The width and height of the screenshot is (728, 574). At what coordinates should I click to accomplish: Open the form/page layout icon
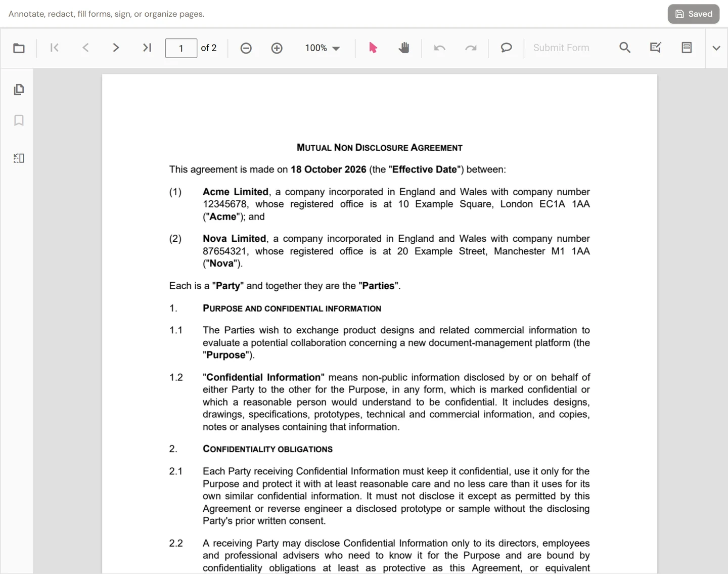687,48
